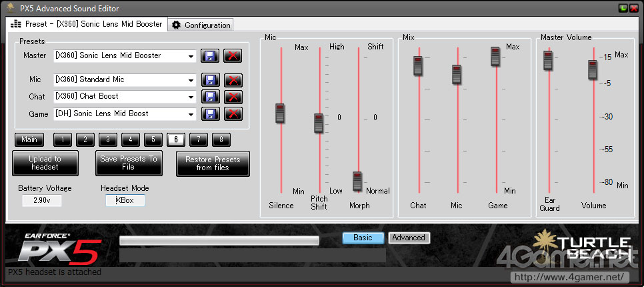Click the green window control button
Image resolution: width=644 pixels, height=287 pixels.
click(x=623, y=8)
